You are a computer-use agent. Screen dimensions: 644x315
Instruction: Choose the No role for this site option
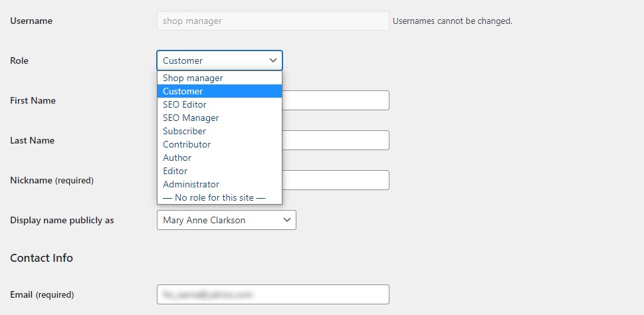click(219, 197)
